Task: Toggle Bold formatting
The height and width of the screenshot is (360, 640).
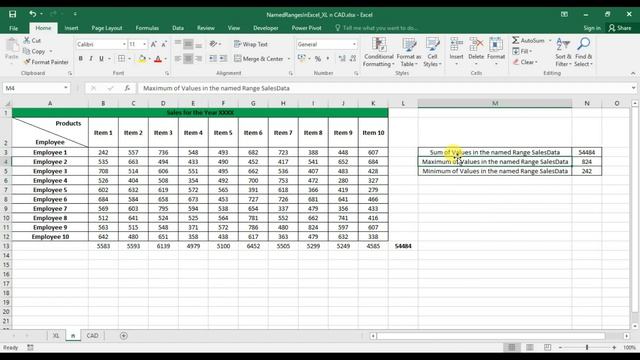Action: pos(80,59)
